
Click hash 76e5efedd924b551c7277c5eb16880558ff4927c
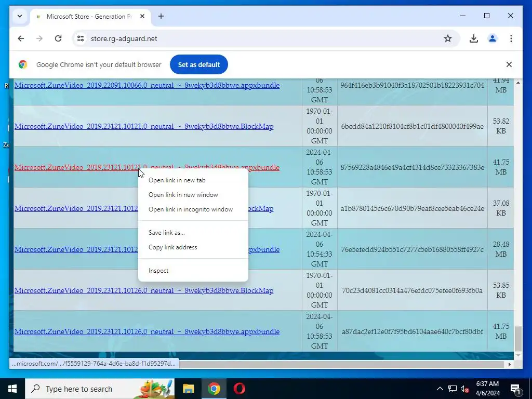(412, 249)
